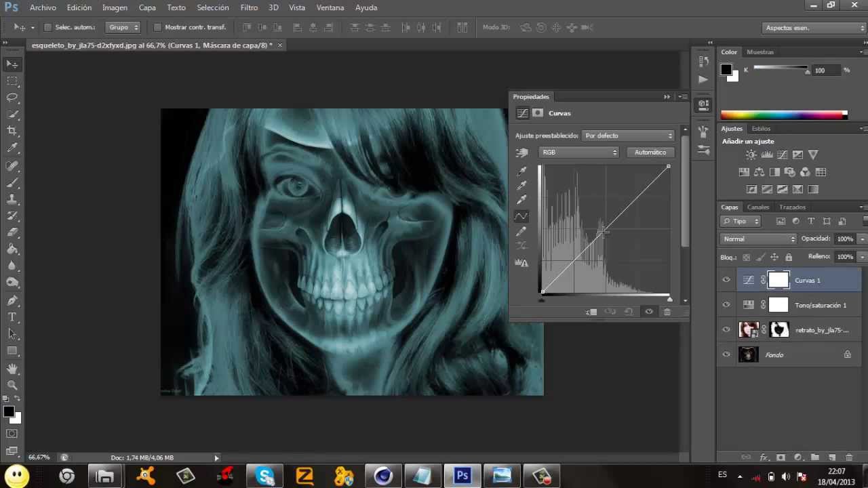
Task: Hide the Fondo layer
Action: tap(726, 354)
